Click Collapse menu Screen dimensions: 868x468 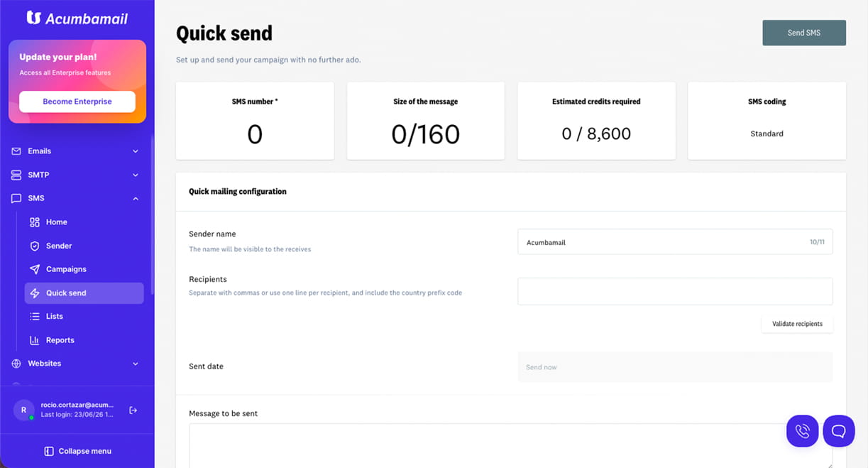77,451
